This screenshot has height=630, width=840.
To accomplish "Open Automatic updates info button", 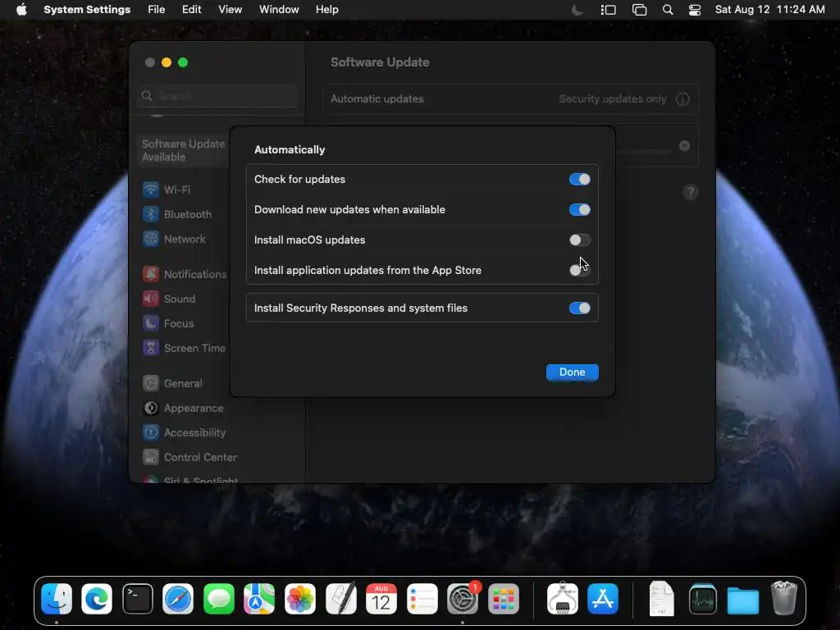I will [x=682, y=99].
